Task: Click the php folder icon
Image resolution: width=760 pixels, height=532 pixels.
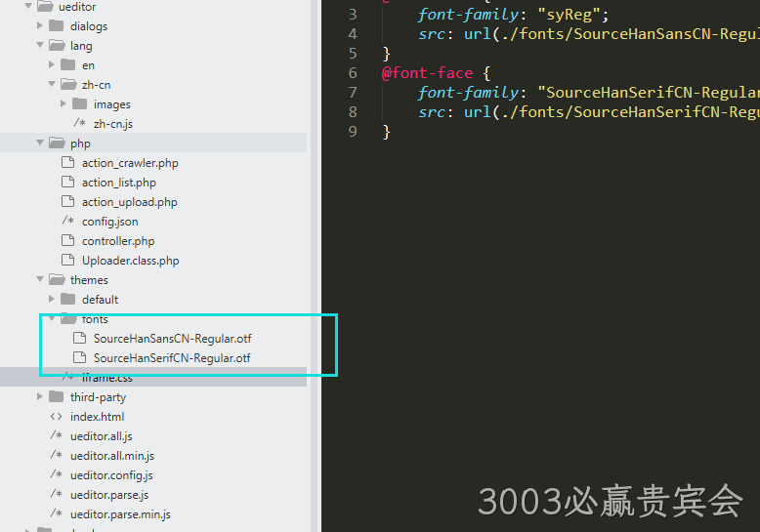Action: [x=58, y=143]
